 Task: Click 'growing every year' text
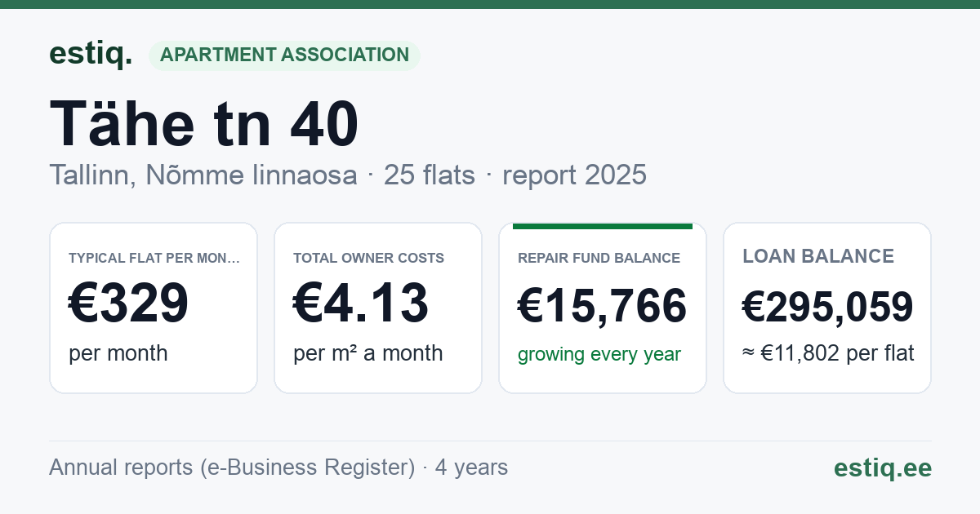pos(599,355)
